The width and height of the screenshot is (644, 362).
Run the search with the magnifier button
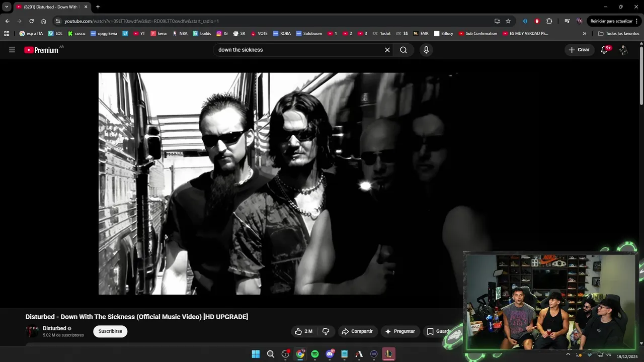point(404,50)
